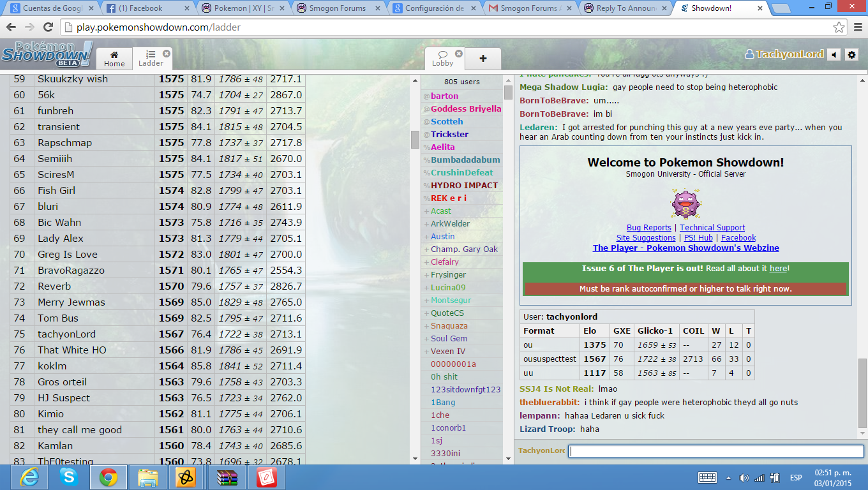Open the Bug Reports link

(x=648, y=228)
